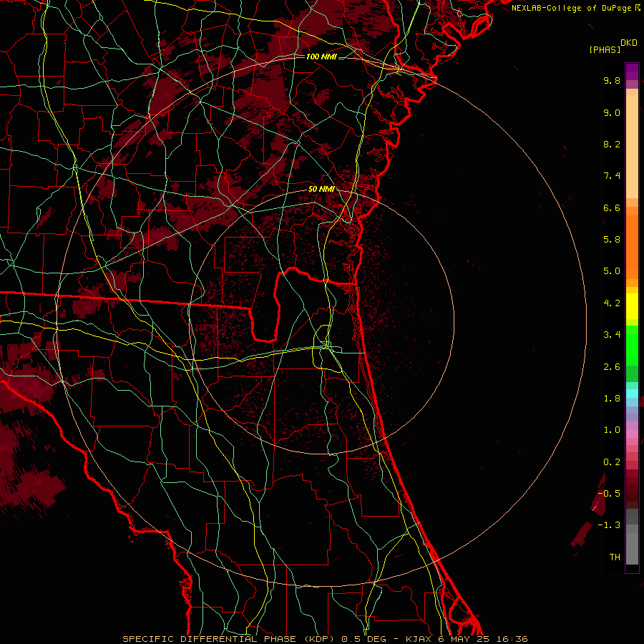This screenshot has height=644, width=644.
Task: Click the 5.0 legend value
Action: tap(612, 271)
